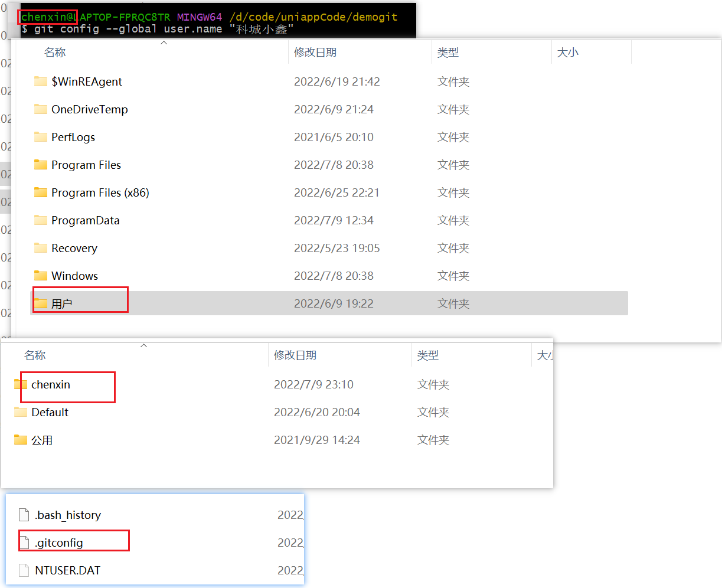Image resolution: width=722 pixels, height=588 pixels.
Task: Select the Program Files (x86) folder icon
Action: (x=41, y=192)
